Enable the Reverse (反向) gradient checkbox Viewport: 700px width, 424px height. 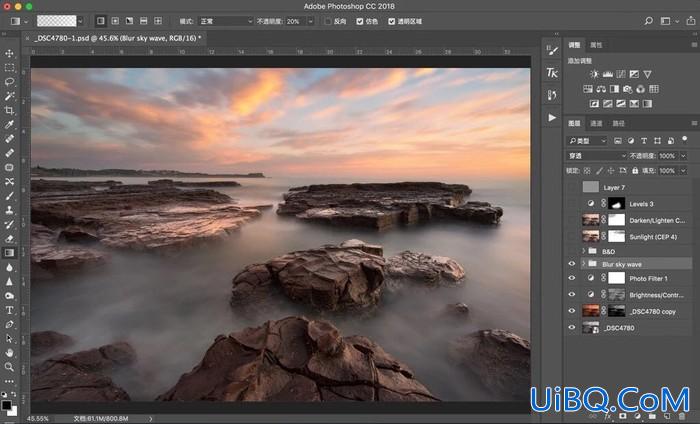(328, 21)
